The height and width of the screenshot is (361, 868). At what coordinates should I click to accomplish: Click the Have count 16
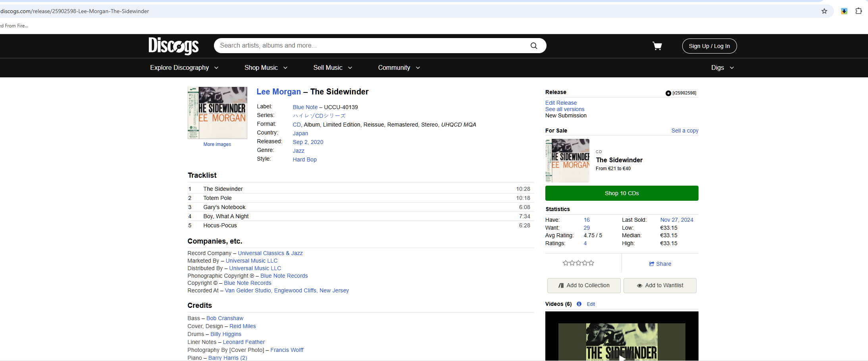[x=587, y=220]
